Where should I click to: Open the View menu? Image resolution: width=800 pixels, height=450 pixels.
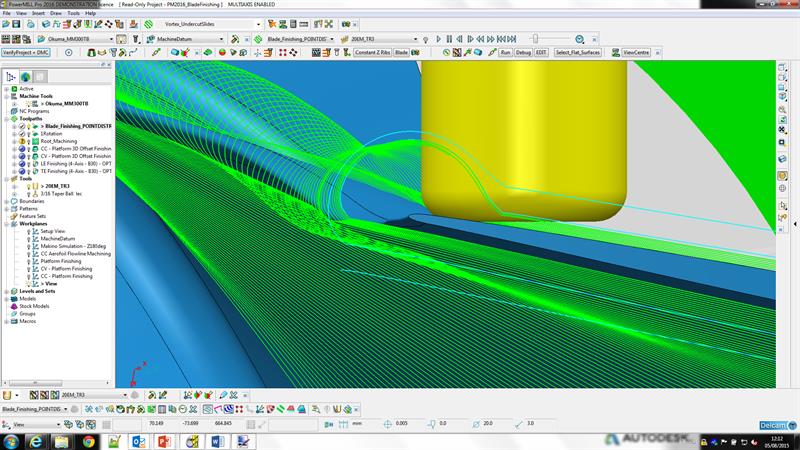coord(21,13)
